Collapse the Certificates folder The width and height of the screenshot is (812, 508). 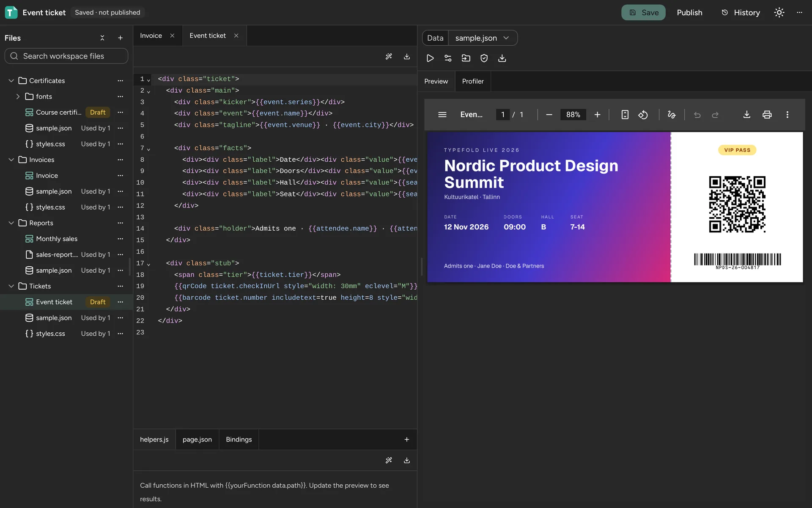point(11,80)
